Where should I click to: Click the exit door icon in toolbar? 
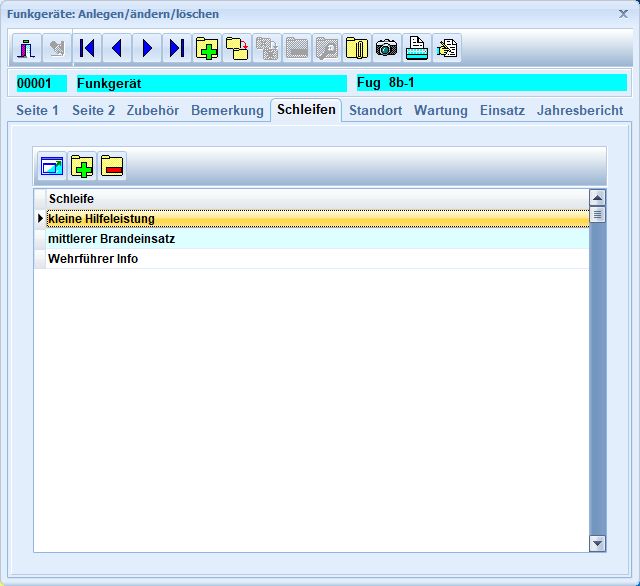[x=27, y=48]
